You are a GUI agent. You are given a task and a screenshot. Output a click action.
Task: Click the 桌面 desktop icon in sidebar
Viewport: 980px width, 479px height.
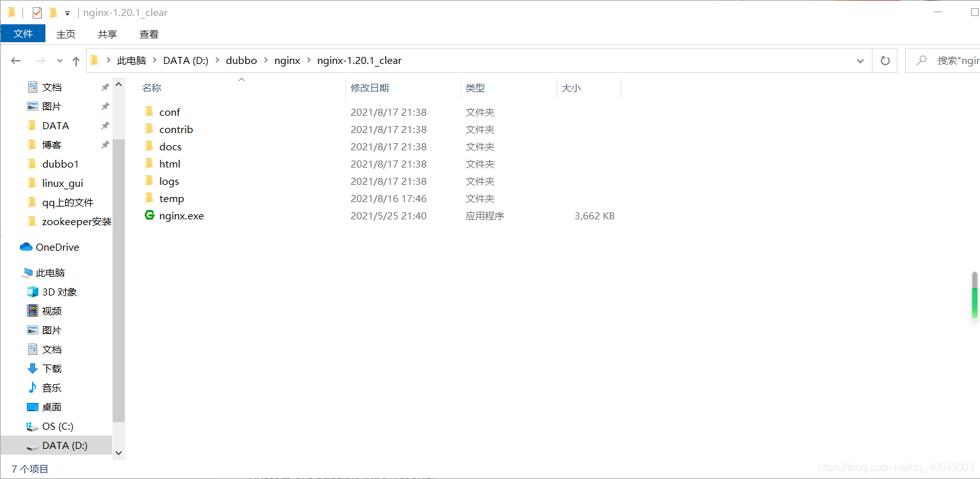33,407
